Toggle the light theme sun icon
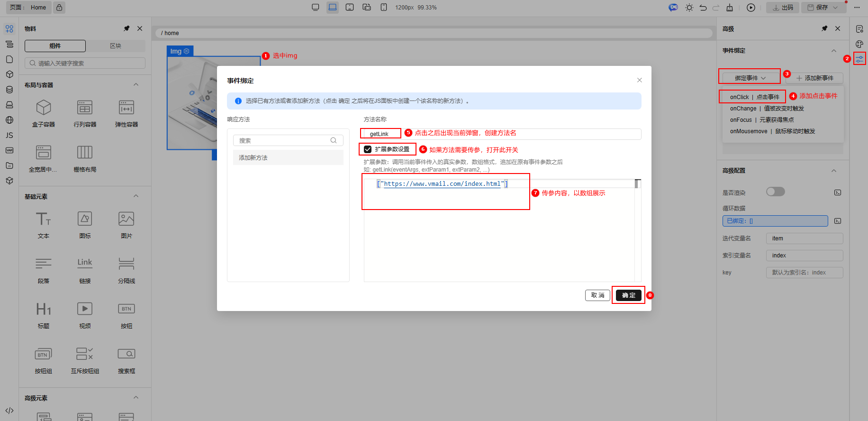This screenshot has height=421, width=868. pyautogui.click(x=689, y=8)
